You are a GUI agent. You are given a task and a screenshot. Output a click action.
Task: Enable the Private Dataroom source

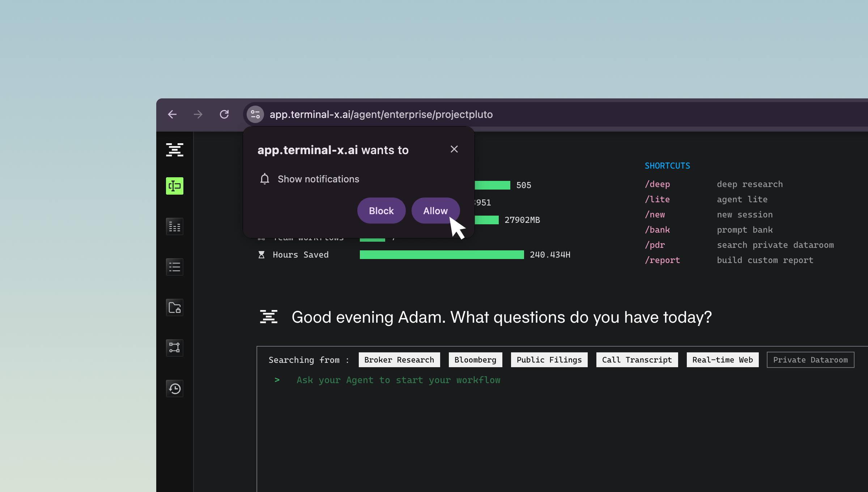810,360
